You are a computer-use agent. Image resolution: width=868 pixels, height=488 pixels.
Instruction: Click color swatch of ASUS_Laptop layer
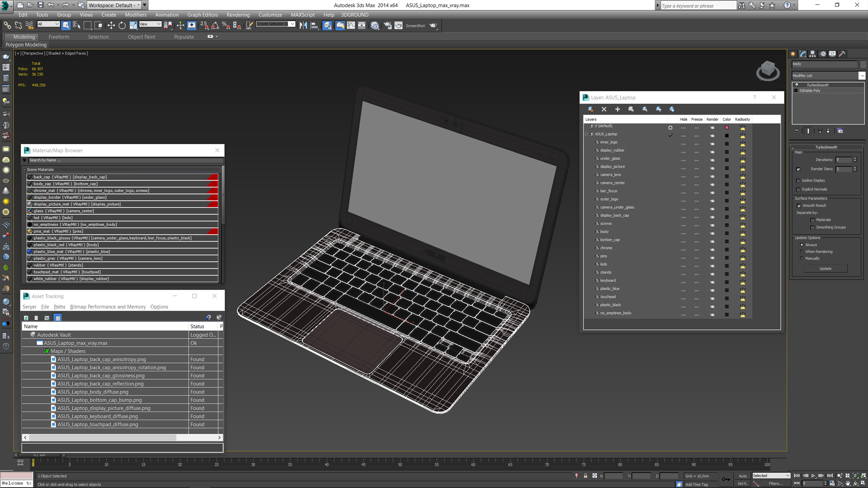tap(726, 136)
